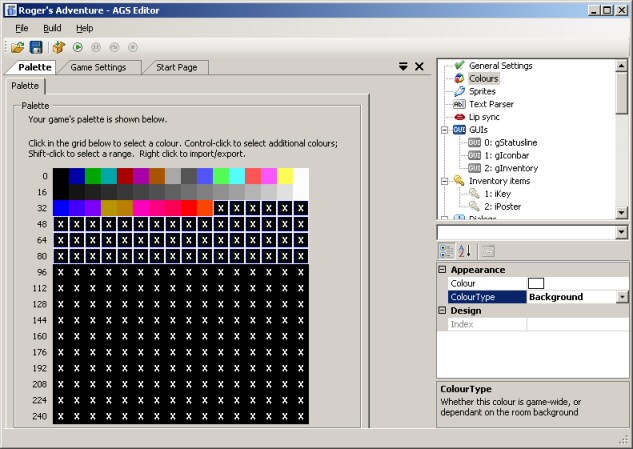633x449 pixels.
Task: Open General Settings in the project tree
Action: tap(500, 65)
